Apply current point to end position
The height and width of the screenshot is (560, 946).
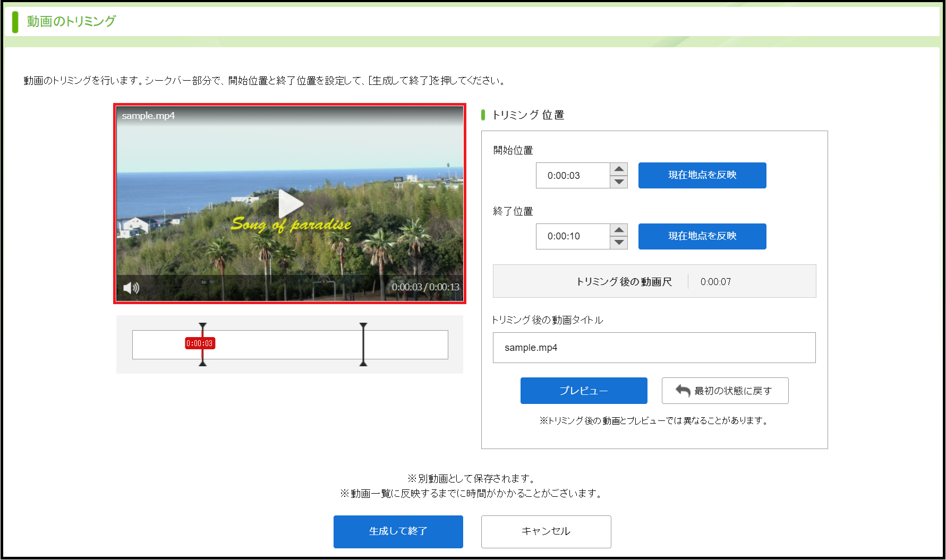(702, 236)
